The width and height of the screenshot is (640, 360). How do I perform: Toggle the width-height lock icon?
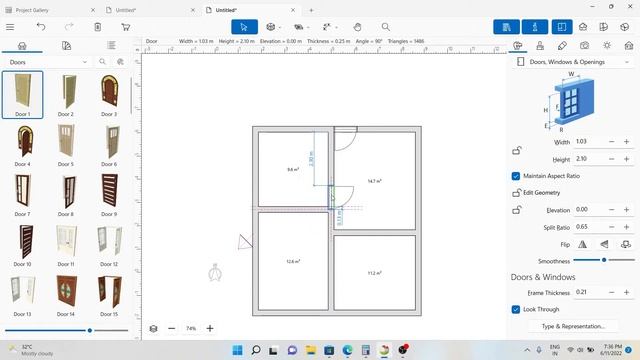[517, 150]
